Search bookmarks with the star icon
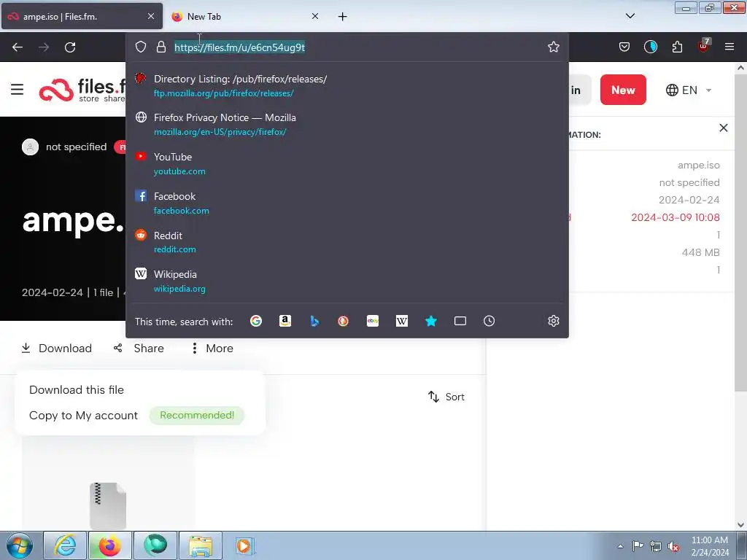The image size is (747, 560). (430, 321)
